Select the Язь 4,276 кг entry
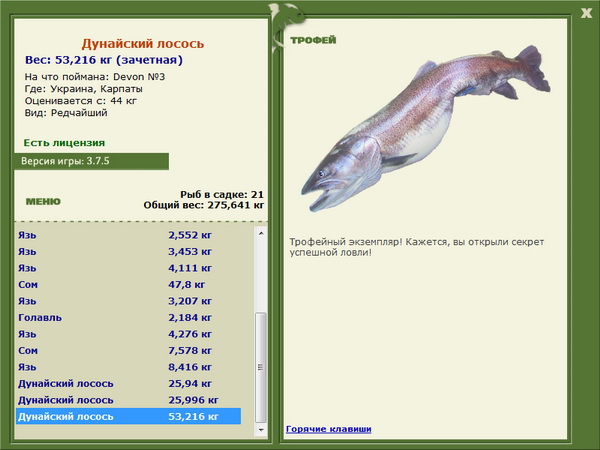Screen dimensions: 600x450 tap(129, 334)
